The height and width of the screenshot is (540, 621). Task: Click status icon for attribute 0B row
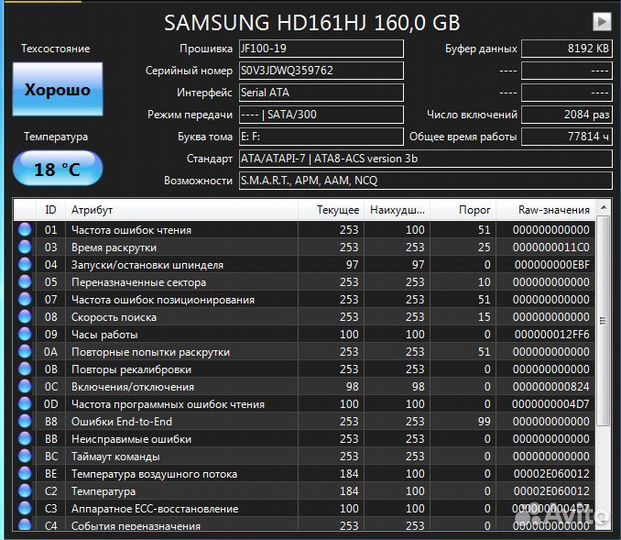coord(25,369)
